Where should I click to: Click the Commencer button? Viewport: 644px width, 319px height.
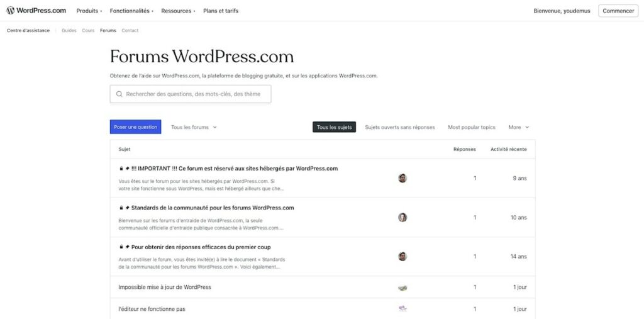click(x=618, y=11)
